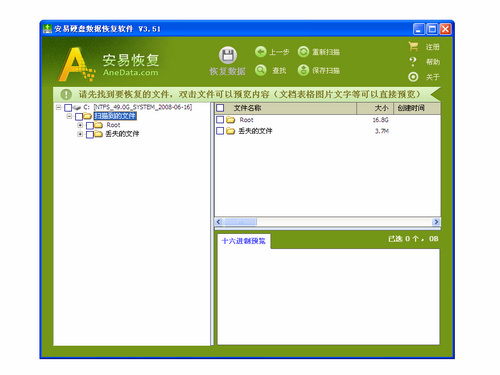This screenshot has width=500, height=375.
Task: Click the 关于 link
Action: (432, 77)
